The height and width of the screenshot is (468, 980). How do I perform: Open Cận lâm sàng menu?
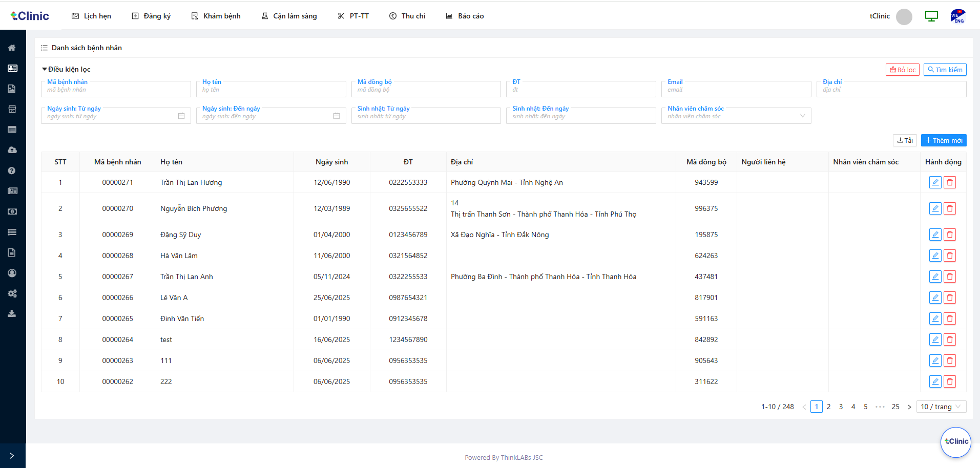pos(289,16)
